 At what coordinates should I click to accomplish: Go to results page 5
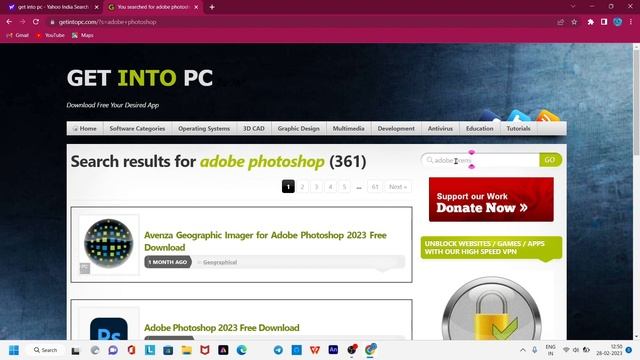[x=344, y=187]
